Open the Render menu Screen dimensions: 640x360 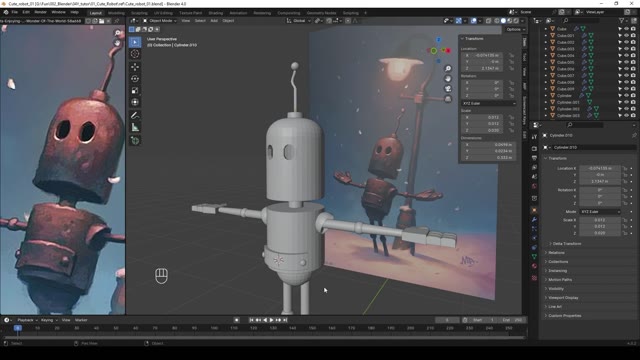[x=40, y=12]
